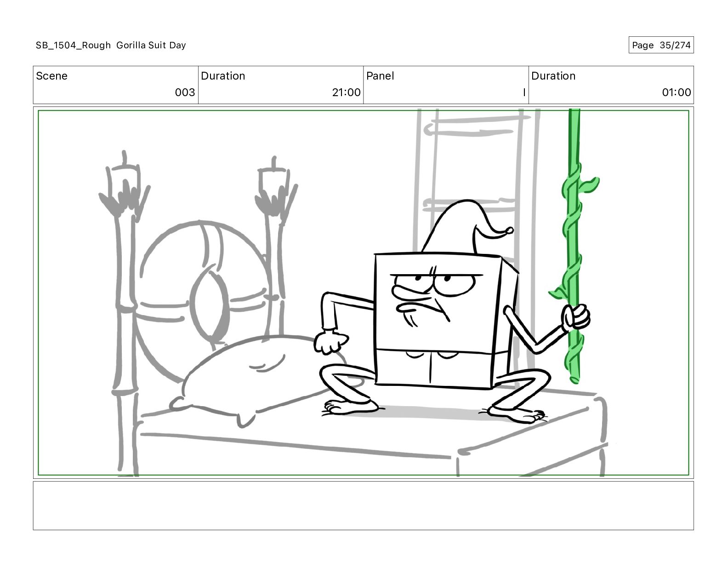Click the scene duration value '21:00'
Viewport: 728px width, 563px height.
(346, 92)
